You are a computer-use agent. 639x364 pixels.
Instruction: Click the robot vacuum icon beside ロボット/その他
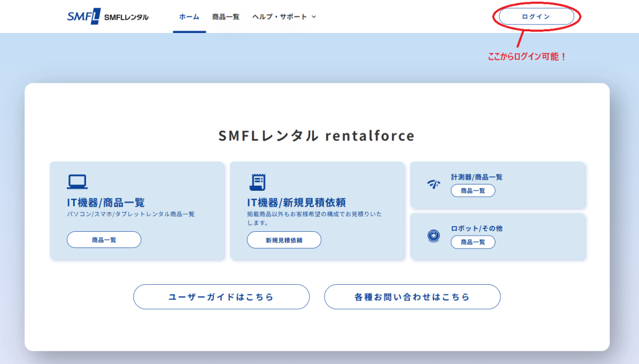[x=434, y=236]
